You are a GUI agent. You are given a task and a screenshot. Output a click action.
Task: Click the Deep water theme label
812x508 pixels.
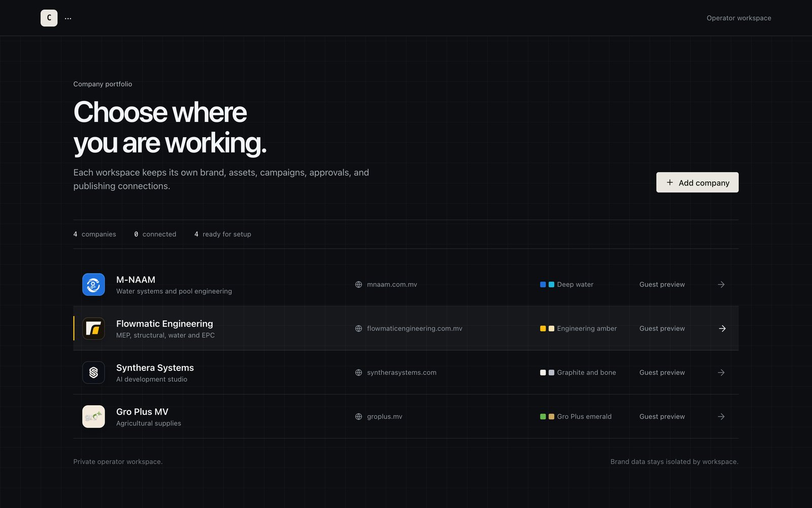point(575,284)
